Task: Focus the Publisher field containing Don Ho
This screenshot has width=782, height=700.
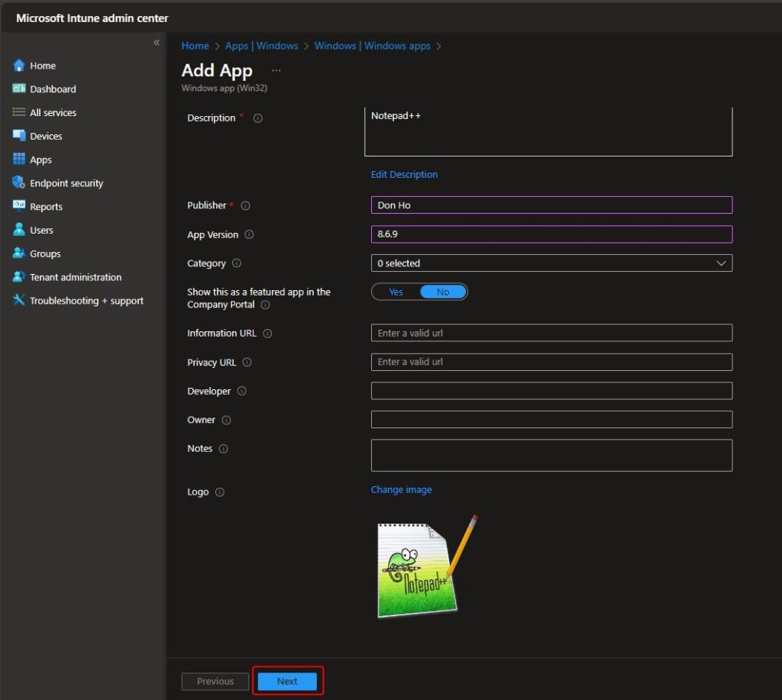Action: coord(551,205)
